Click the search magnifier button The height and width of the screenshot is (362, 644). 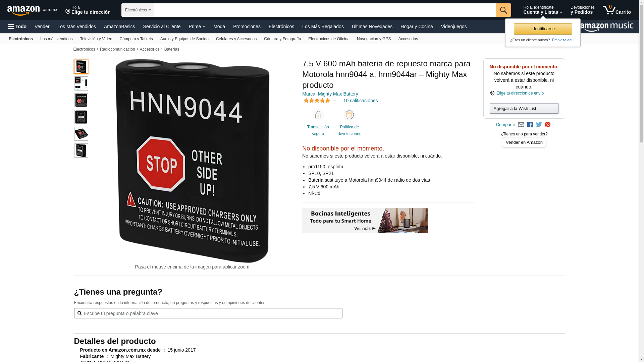(503, 10)
